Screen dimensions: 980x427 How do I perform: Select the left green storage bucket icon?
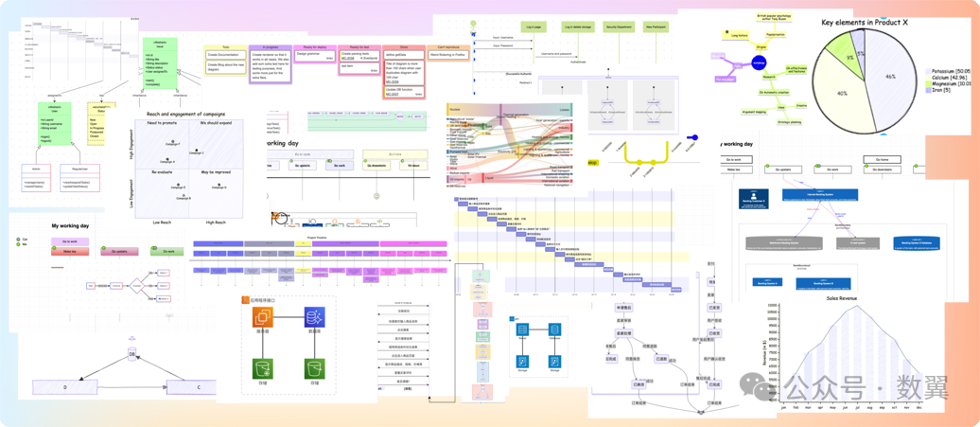coord(263,368)
